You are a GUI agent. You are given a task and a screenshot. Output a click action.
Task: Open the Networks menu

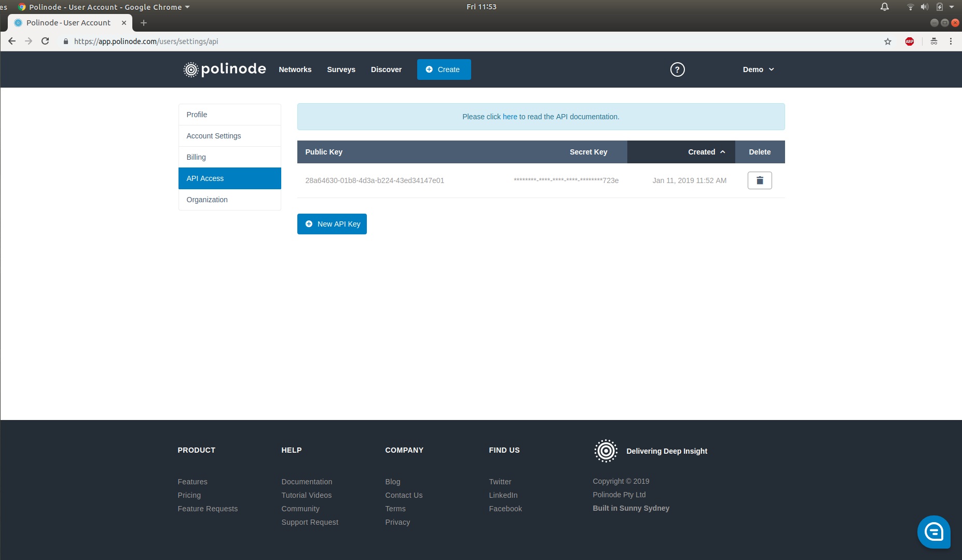[295, 69]
